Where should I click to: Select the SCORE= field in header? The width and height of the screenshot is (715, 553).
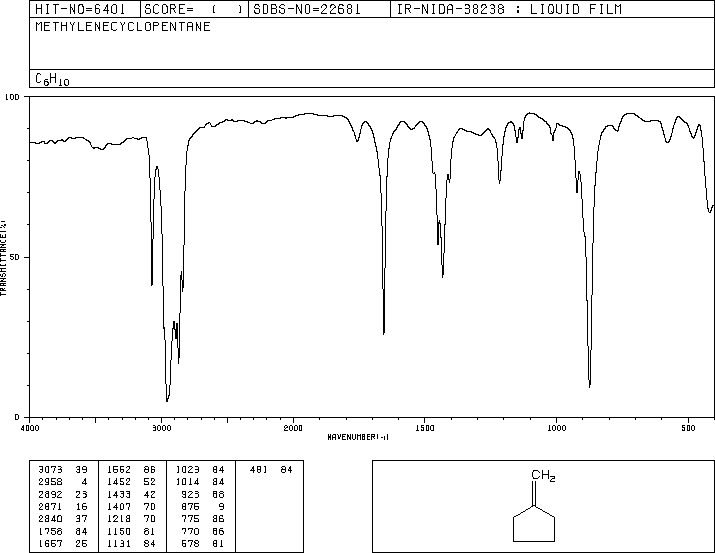pos(194,9)
